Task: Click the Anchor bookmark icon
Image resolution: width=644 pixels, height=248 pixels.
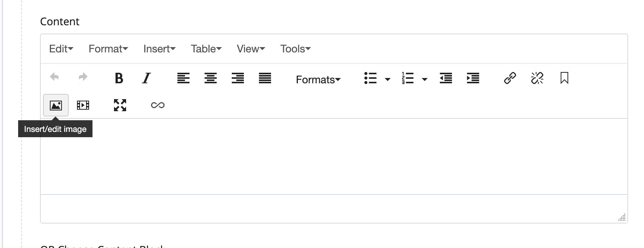Action: pyautogui.click(x=564, y=78)
